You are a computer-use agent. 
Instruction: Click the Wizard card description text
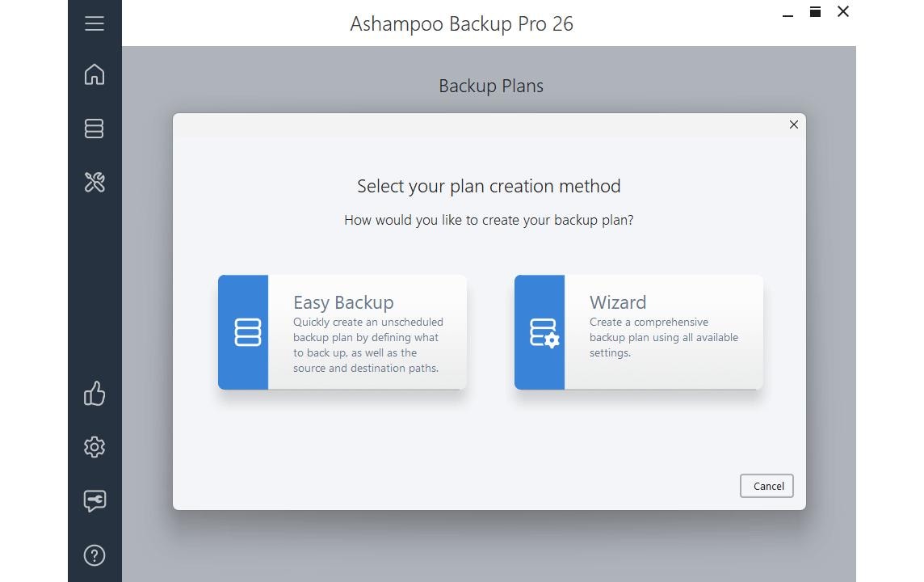[663, 337]
